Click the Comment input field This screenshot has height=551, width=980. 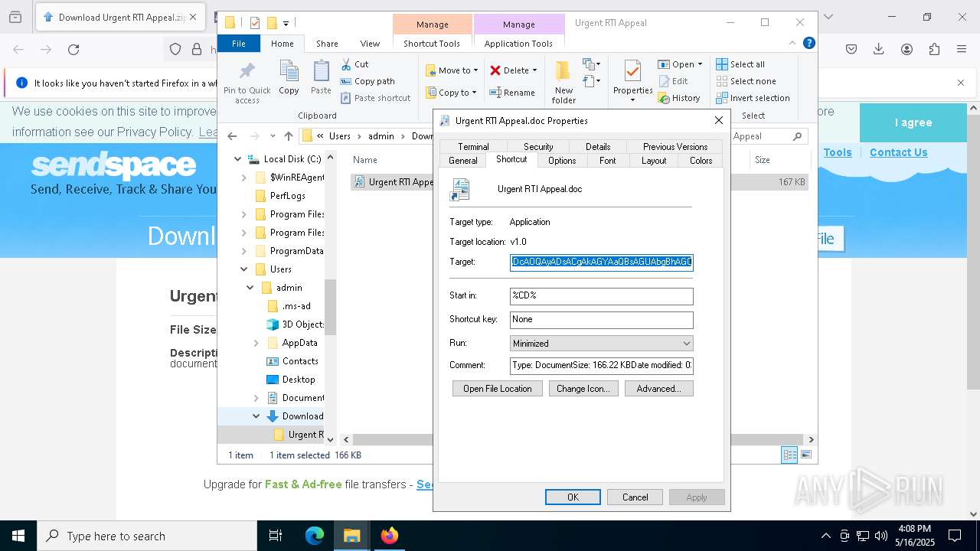click(x=602, y=365)
